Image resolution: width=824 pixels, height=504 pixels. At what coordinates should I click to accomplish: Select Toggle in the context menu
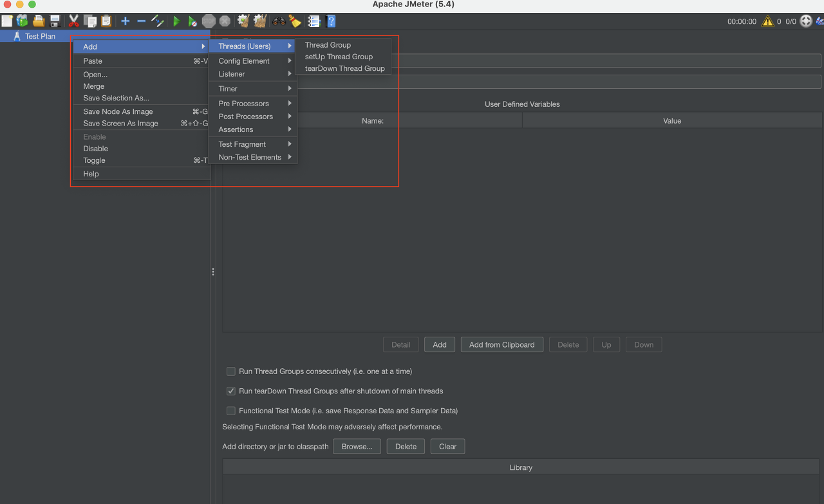click(140, 161)
